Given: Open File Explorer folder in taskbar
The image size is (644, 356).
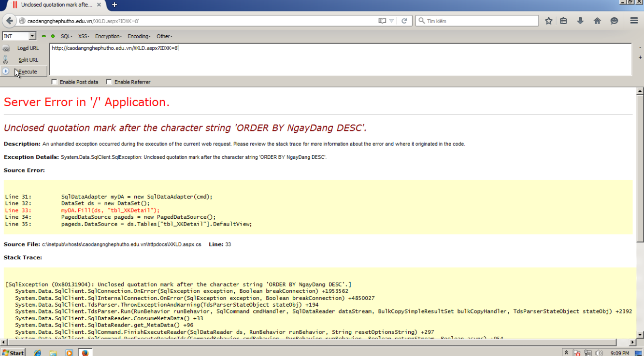Looking at the screenshot, I should coord(53,353).
